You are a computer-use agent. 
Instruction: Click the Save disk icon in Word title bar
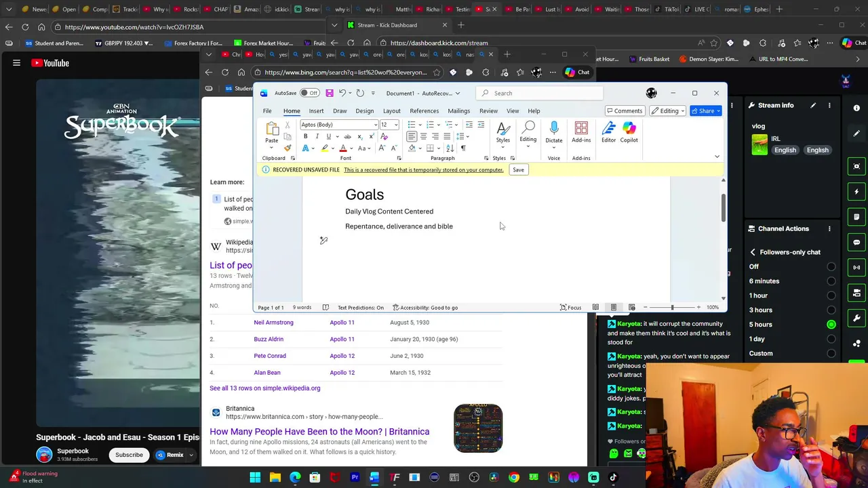330,93
